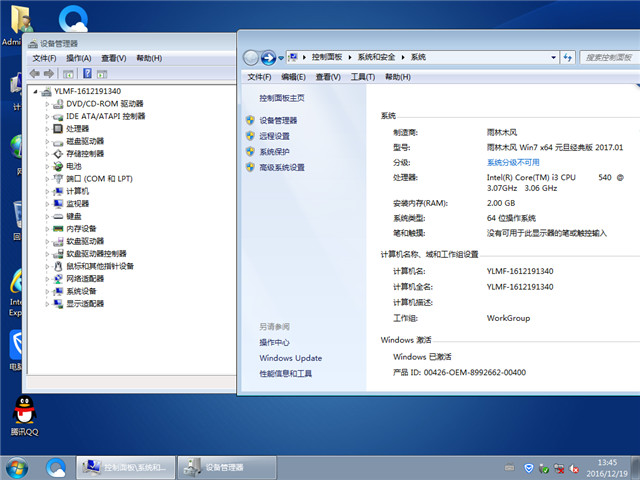The width and height of the screenshot is (640, 480).
Task: Click the processor (处理器) device icon
Action: tap(58, 129)
